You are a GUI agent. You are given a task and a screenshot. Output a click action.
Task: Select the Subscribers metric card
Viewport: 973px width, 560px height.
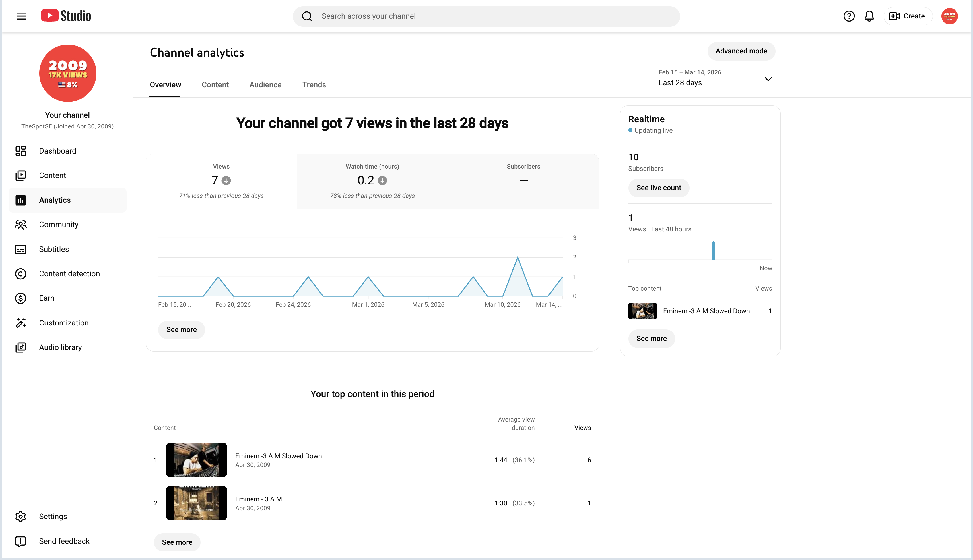(523, 182)
